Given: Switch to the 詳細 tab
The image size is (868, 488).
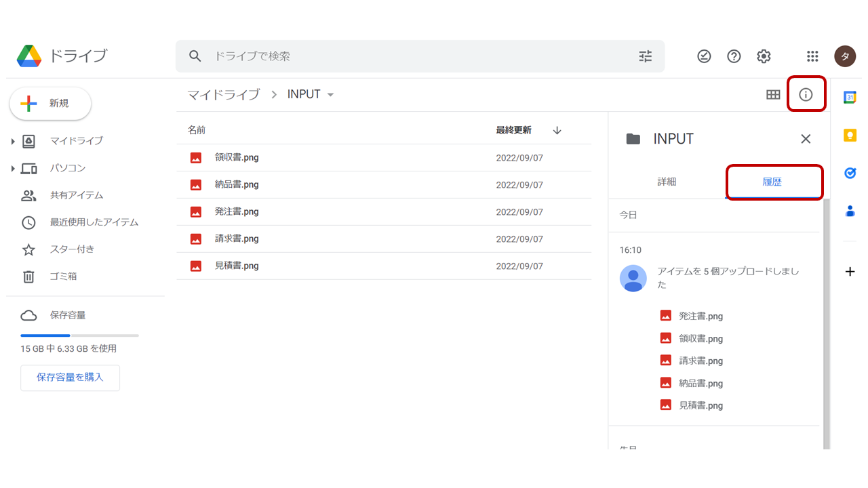Looking at the screenshot, I should pyautogui.click(x=667, y=182).
